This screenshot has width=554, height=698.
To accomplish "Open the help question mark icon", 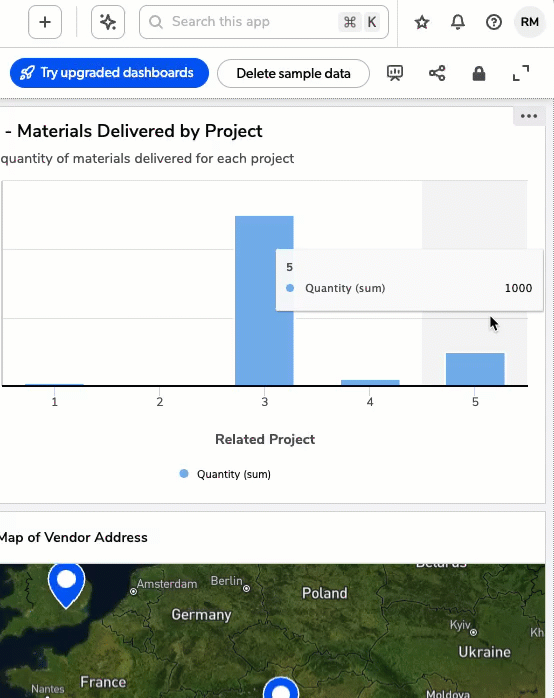I will point(493,22).
